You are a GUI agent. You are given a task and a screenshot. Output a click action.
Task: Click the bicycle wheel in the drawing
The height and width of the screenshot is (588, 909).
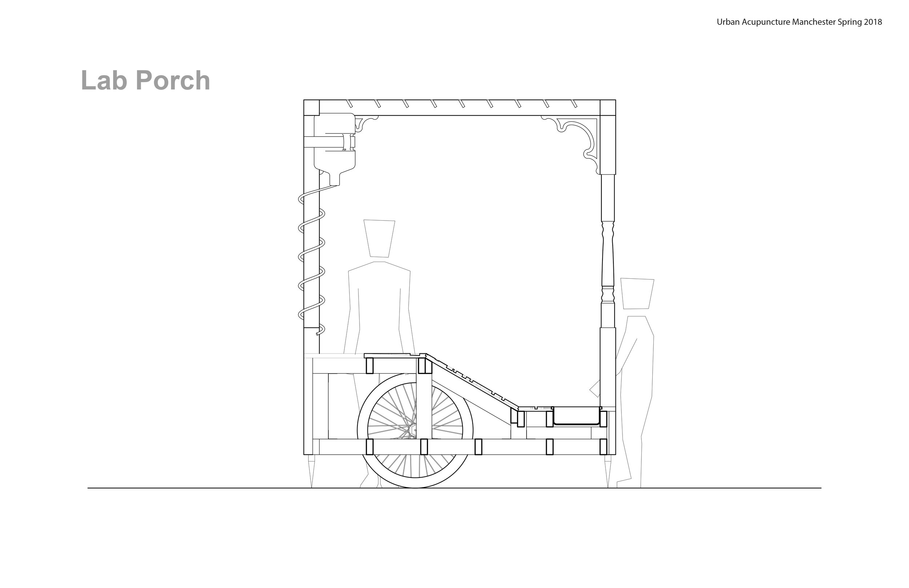[x=415, y=430]
